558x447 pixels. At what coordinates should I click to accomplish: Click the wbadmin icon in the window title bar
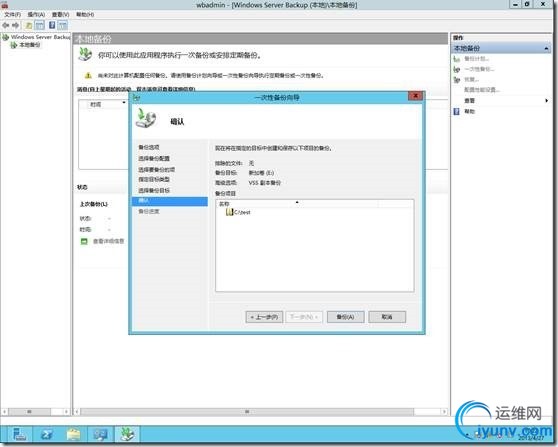(5, 5)
